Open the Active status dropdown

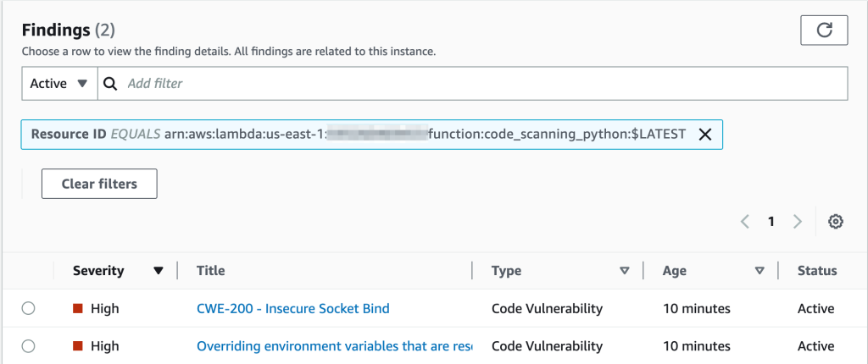[58, 84]
